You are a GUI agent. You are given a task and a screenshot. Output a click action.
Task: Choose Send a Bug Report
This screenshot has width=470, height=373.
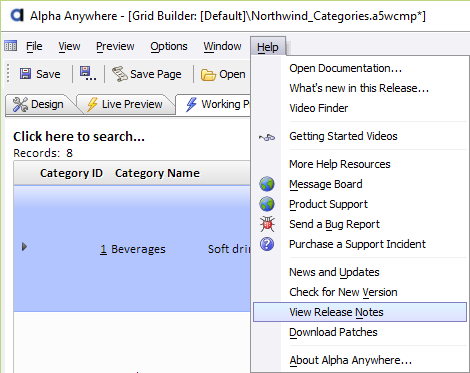coord(334,224)
